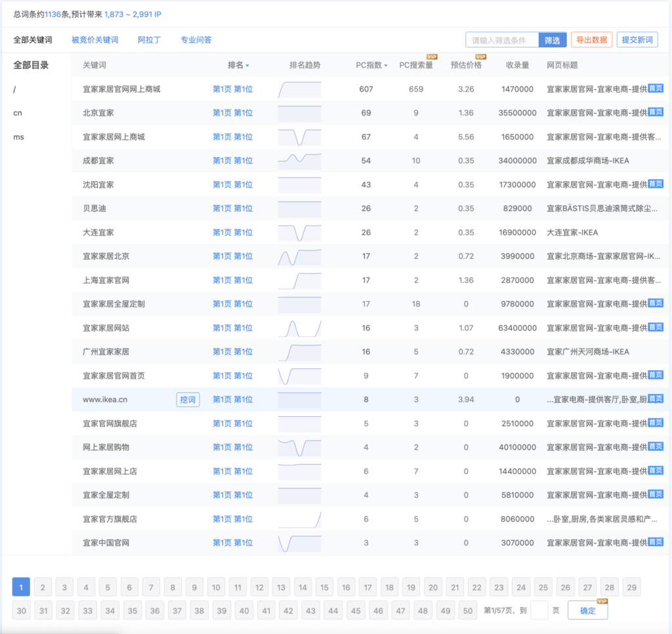Click keyword 贝思迪
This screenshot has width=672, height=634.
pyautogui.click(x=94, y=208)
